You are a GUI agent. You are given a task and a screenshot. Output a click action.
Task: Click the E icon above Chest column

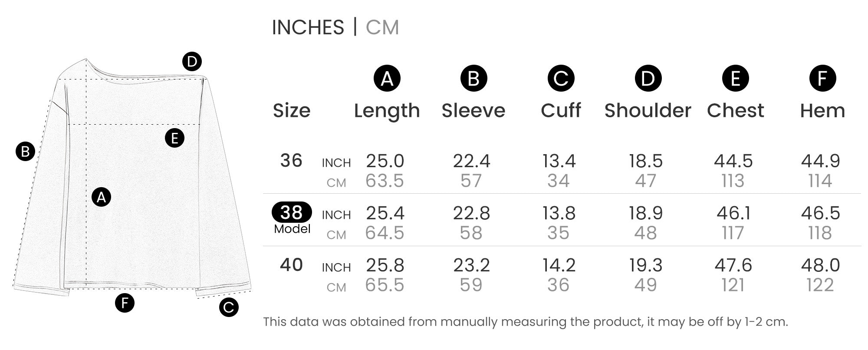point(735,79)
